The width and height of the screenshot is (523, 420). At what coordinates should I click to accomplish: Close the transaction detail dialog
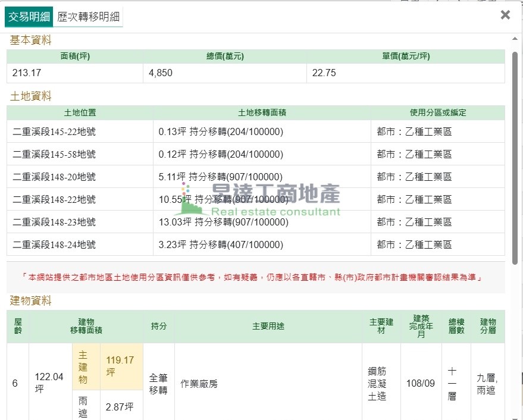(505, 15)
